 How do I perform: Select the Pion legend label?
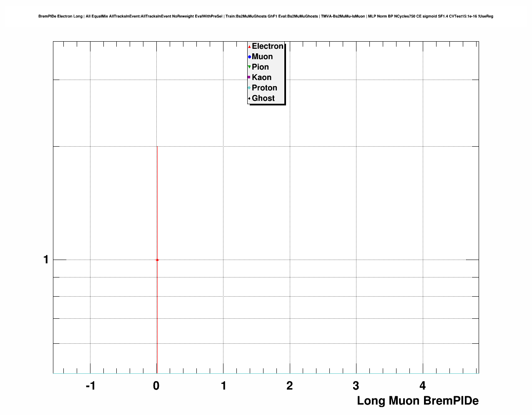pyautogui.click(x=260, y=67)
